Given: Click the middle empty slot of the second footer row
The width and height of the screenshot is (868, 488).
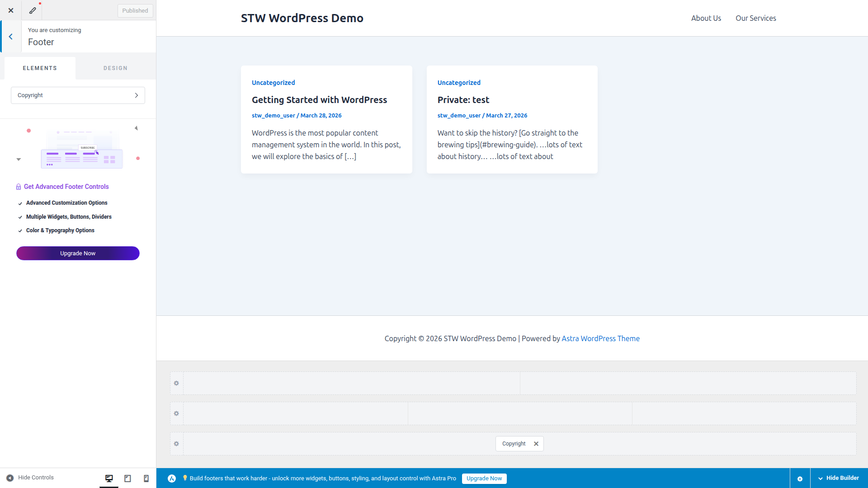Looking at the screenshot, I should 520,413.
